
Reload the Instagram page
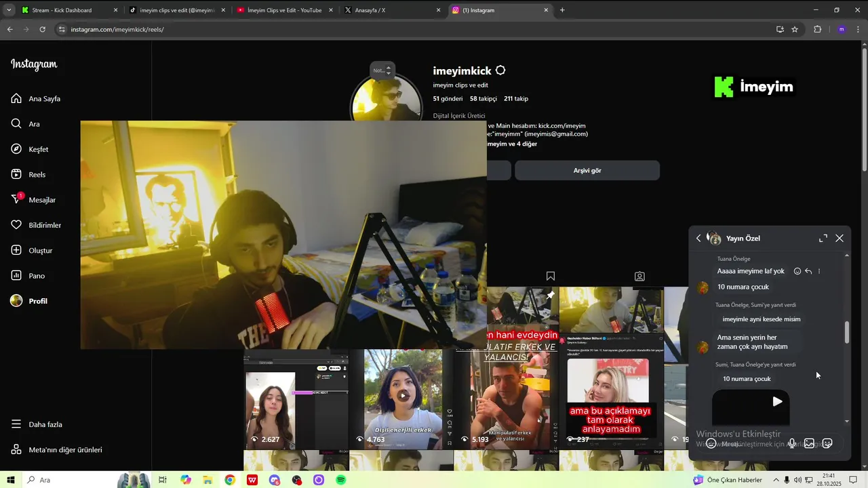[x=43, y=29]
